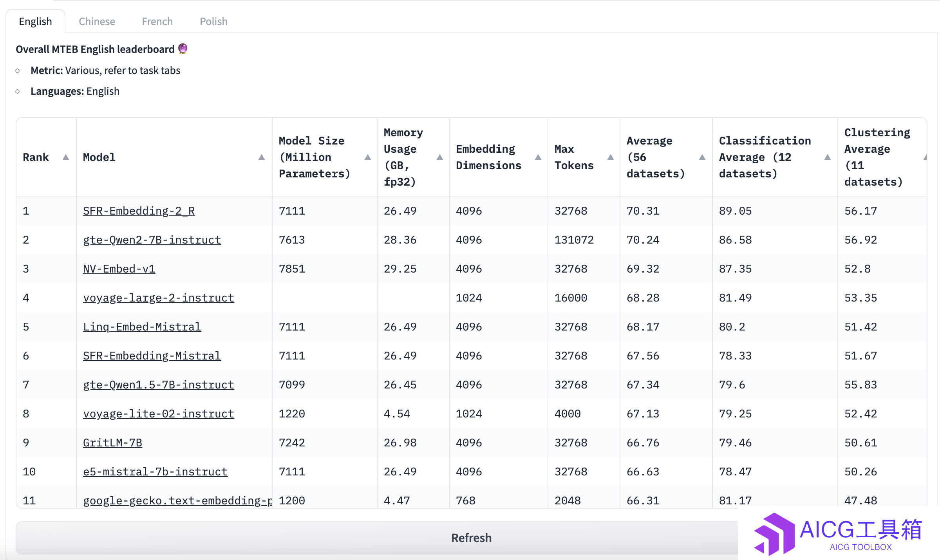Select memory usage cell 28.36

pyautogui.click(x=413, y=240)
